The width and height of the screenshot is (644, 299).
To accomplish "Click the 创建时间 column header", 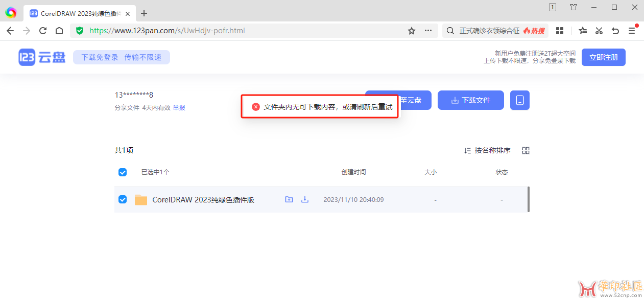I will click(353, 172).
